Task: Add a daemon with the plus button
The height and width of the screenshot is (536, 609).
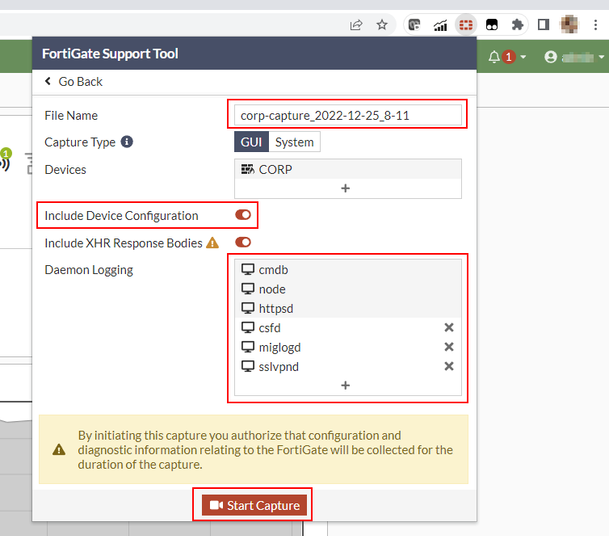Action: coord(345,385)
